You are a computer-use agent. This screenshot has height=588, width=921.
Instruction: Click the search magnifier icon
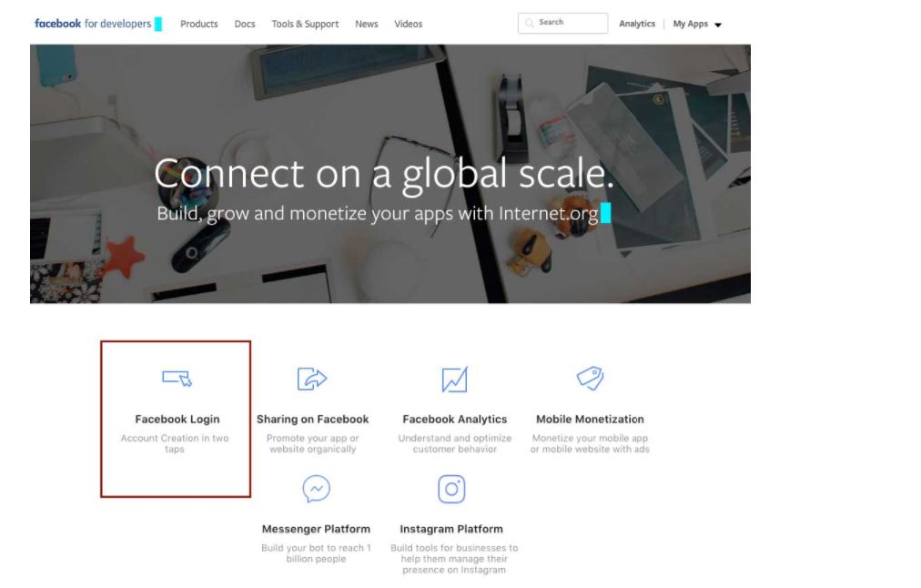click(x=530, y=23)
